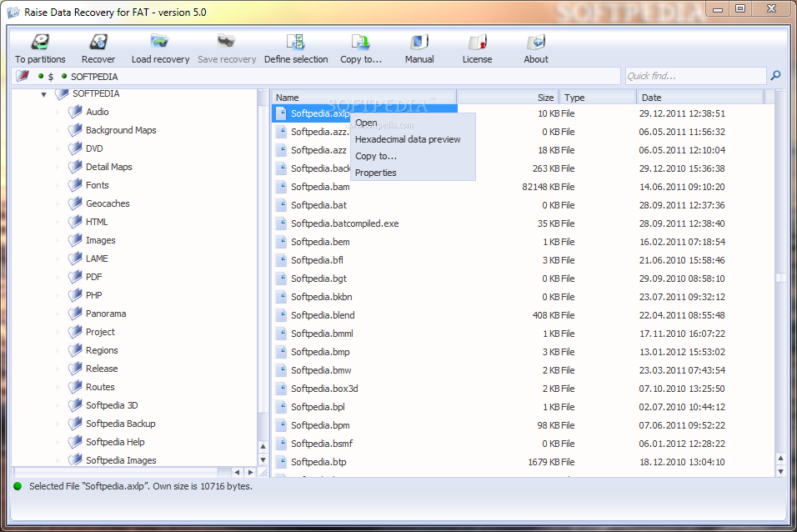Click the SOFTPEDIA breadcrumb in path bar
The image size is (797, 532).
point(94,76)
